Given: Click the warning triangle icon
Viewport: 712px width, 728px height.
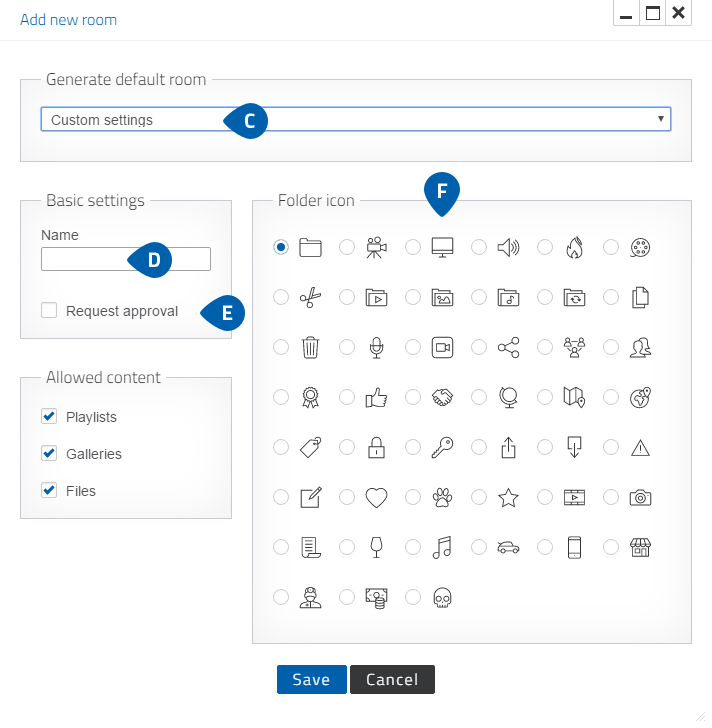Looking at the screenshot, I should click(641, 448).
